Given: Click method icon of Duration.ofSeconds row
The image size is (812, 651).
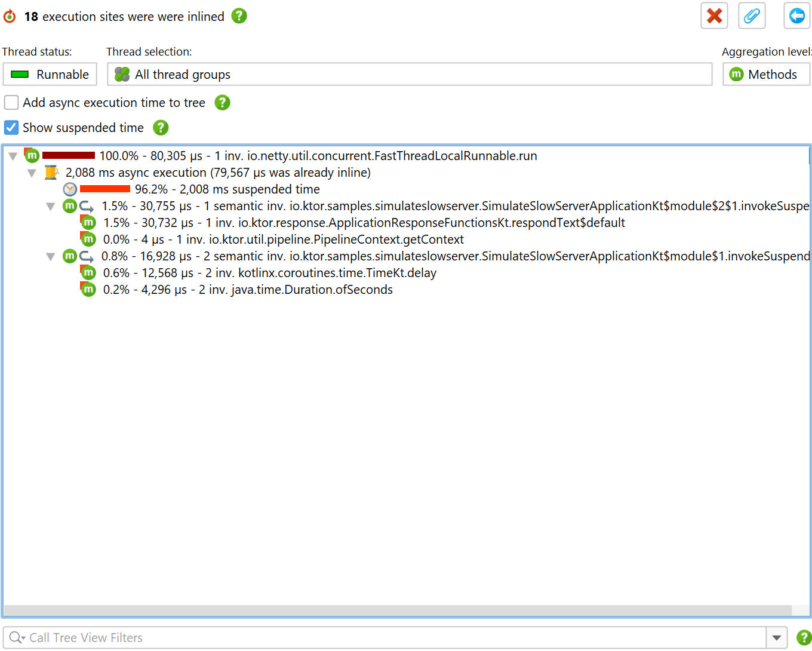Looking at the screenshot, I should pyautogui.click(x=88, y=290).
